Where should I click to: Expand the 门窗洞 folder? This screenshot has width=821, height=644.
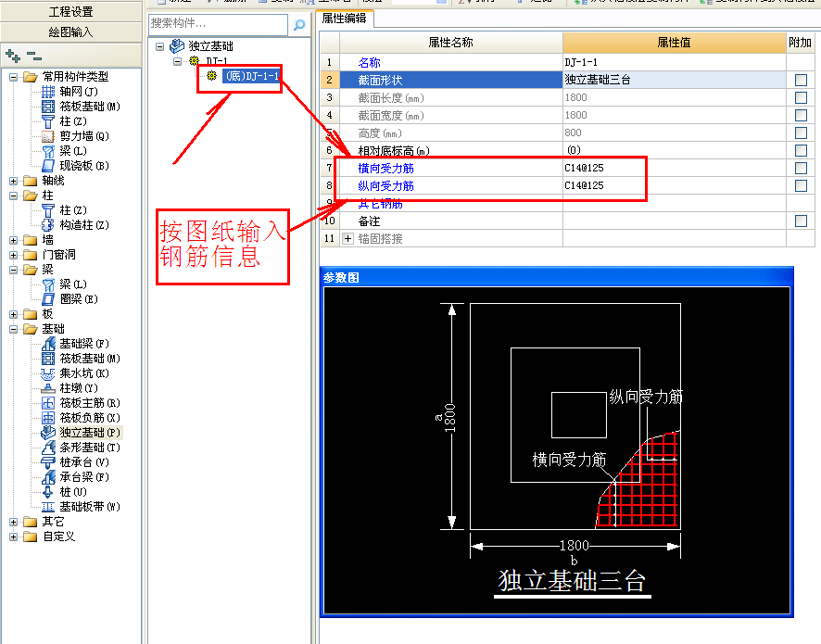14,255
